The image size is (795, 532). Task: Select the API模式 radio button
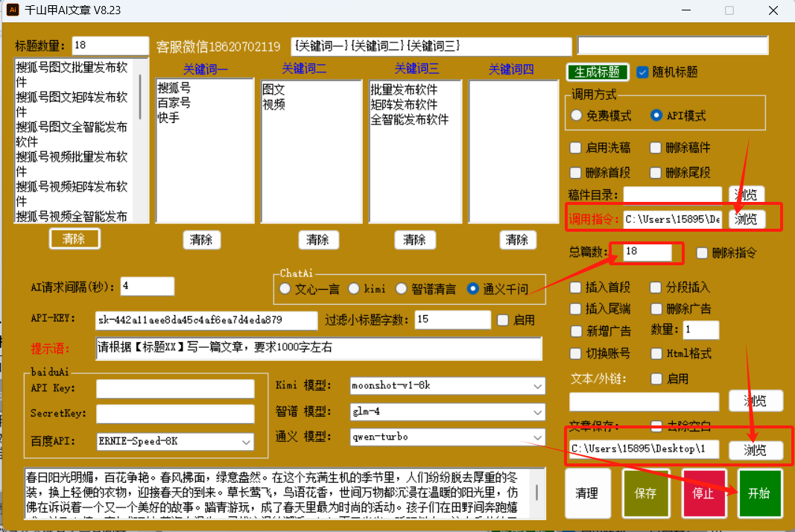(x=656, y=115)
